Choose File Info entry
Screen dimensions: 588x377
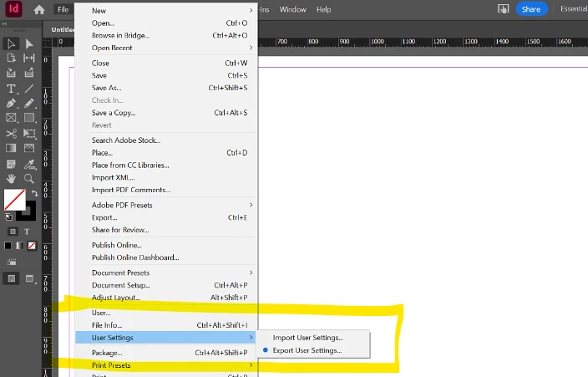[x=166, y=325]
